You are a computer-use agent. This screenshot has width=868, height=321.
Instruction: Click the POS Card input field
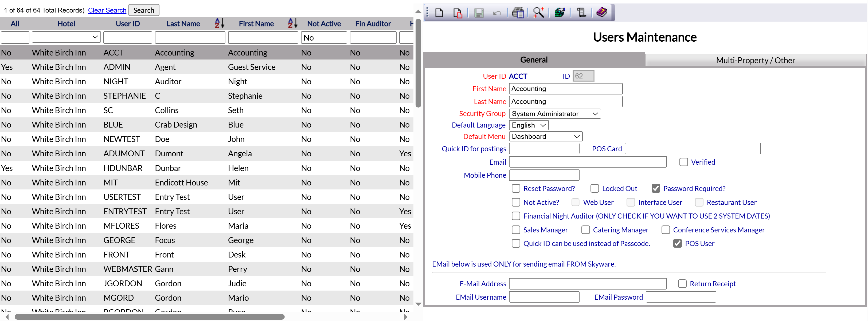(x=693, y=148)
